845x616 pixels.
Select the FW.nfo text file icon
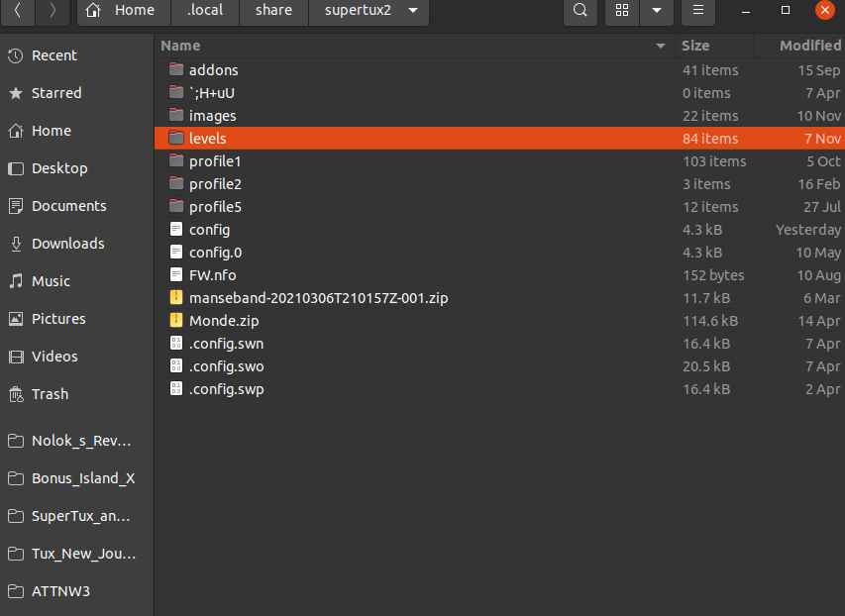(x=176, y=275)
